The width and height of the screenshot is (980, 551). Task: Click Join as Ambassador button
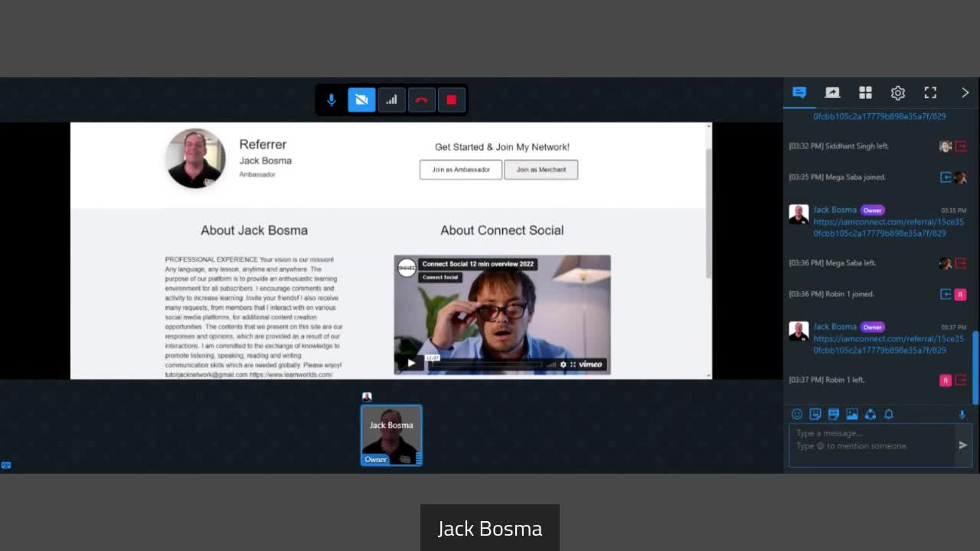point(461,169)
